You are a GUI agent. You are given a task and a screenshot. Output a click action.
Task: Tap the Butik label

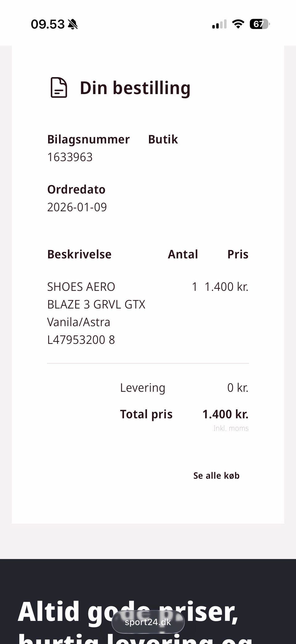click(163, 139)
